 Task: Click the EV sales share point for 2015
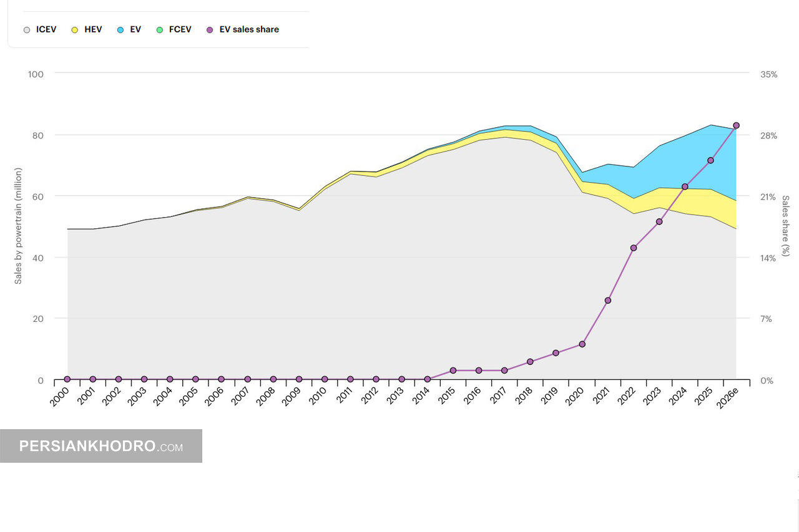tap(453, 370)
